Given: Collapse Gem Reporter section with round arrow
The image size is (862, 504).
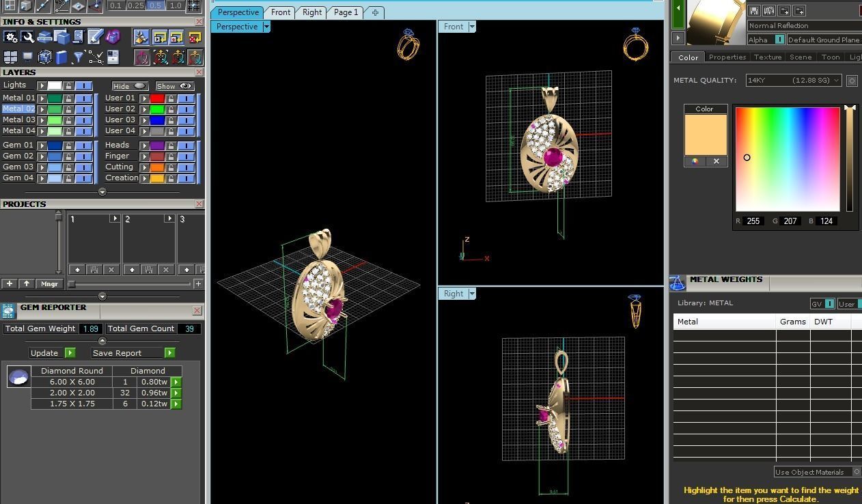Looking at the screenshot, I should click(x=102, y=340).
